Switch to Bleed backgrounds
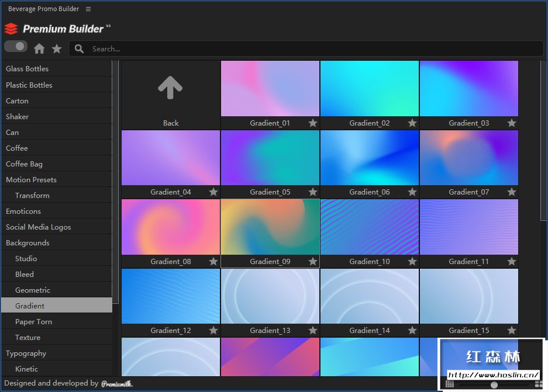Screen dimensions: 548x392 click(x=57, y=275)
